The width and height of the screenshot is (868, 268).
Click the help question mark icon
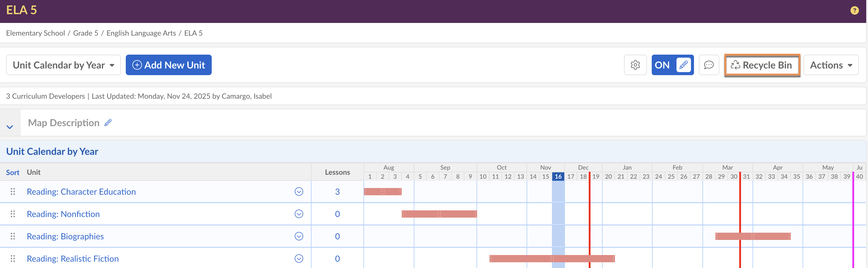click(854, 11)
